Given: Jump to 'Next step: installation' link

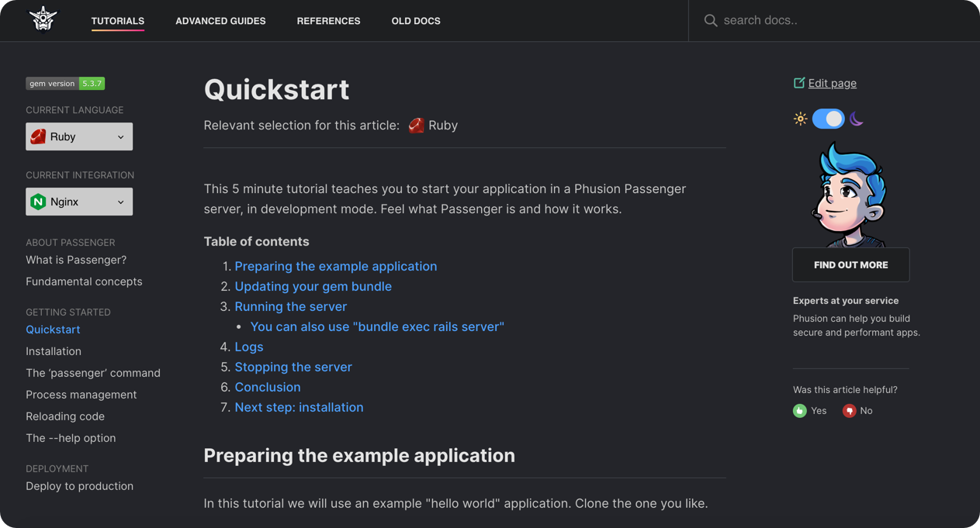Looking at the screenshot, I should pos(300,407).
